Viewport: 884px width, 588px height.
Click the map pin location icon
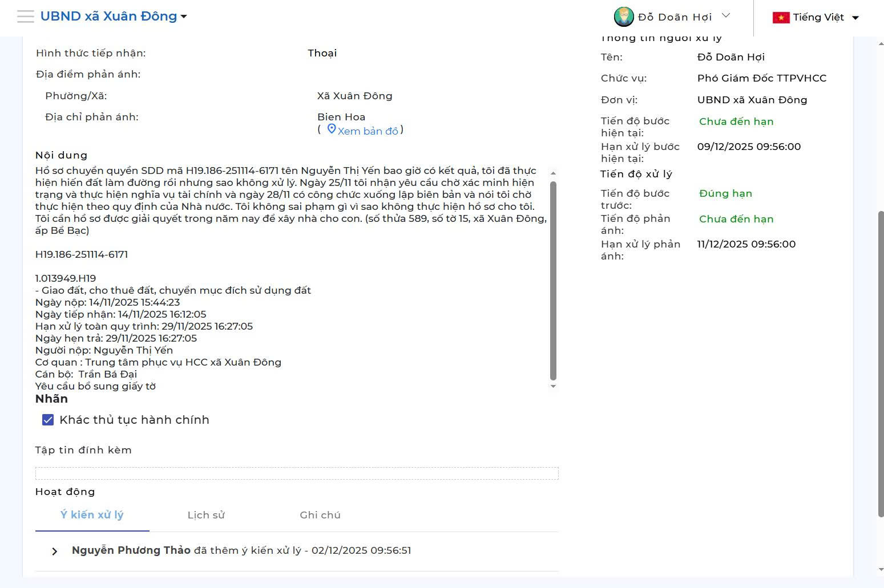click(x=331, y=129)
